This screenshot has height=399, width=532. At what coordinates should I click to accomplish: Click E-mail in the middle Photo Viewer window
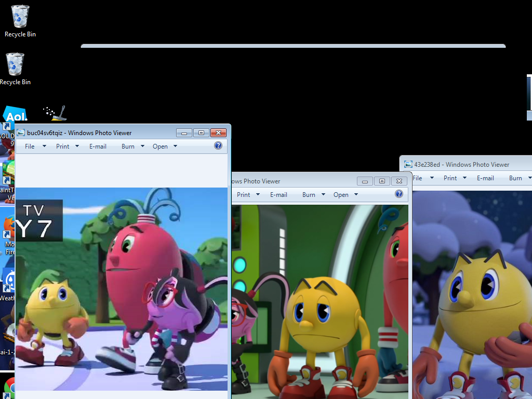pyautogui.click(x=279, y=195)
